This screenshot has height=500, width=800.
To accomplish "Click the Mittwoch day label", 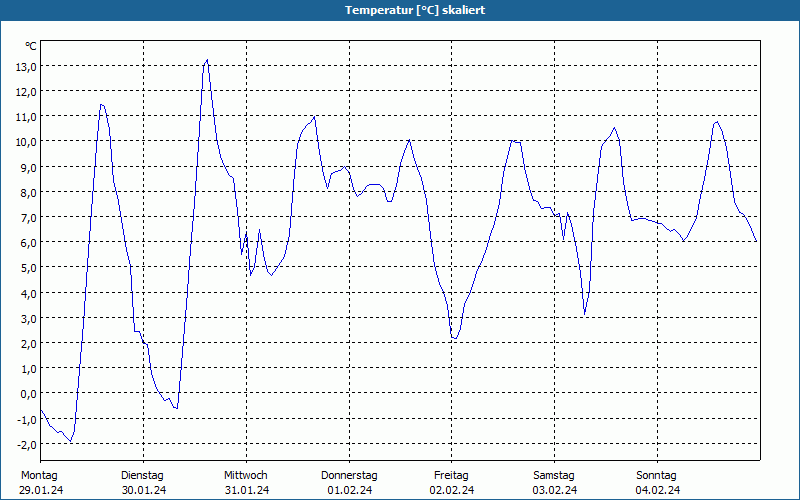I will coord(246,476).
